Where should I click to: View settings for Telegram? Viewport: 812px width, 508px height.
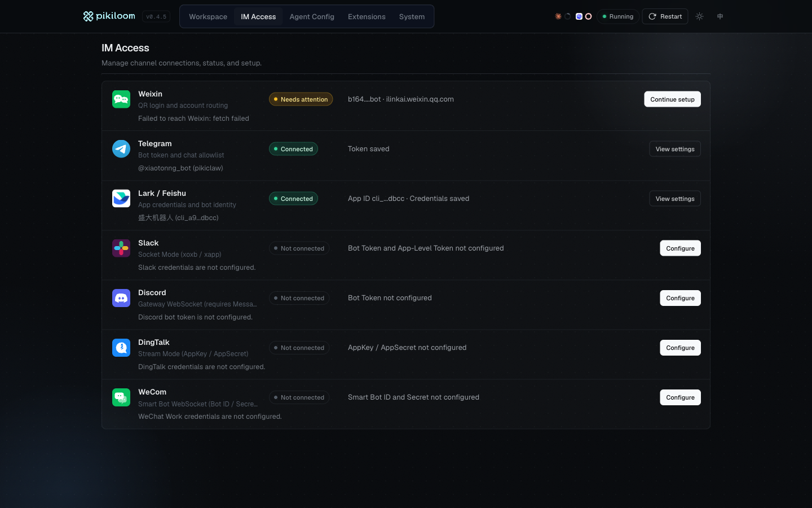pos(675,149)
